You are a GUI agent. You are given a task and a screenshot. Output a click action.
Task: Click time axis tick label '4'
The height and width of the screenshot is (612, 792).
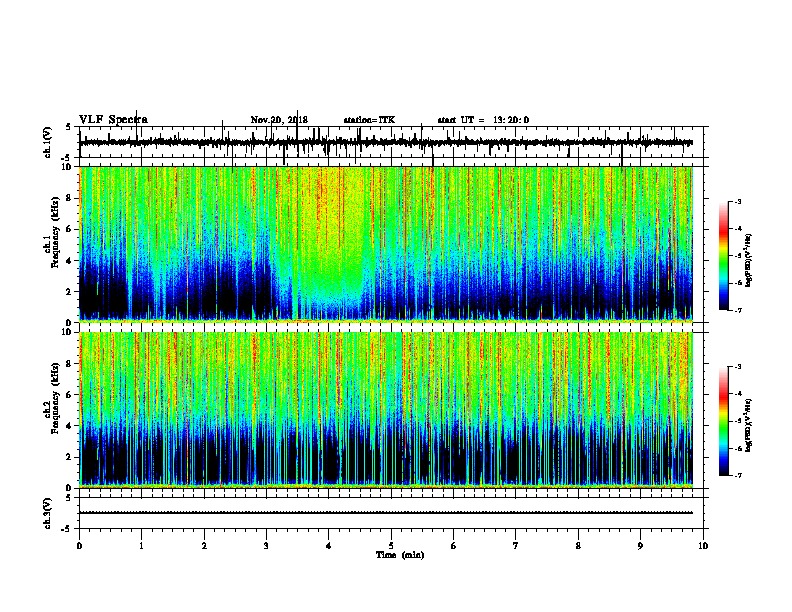coord(329,545)
